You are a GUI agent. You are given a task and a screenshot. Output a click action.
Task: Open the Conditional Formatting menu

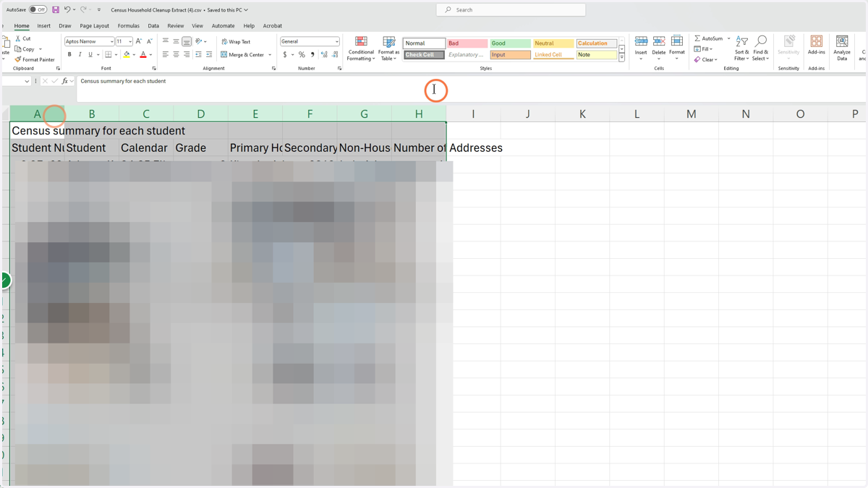[361, 48]
